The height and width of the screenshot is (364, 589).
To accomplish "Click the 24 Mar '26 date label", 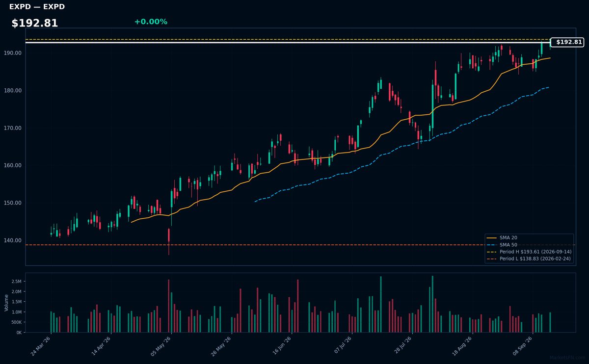I will [x=41, y=346].
